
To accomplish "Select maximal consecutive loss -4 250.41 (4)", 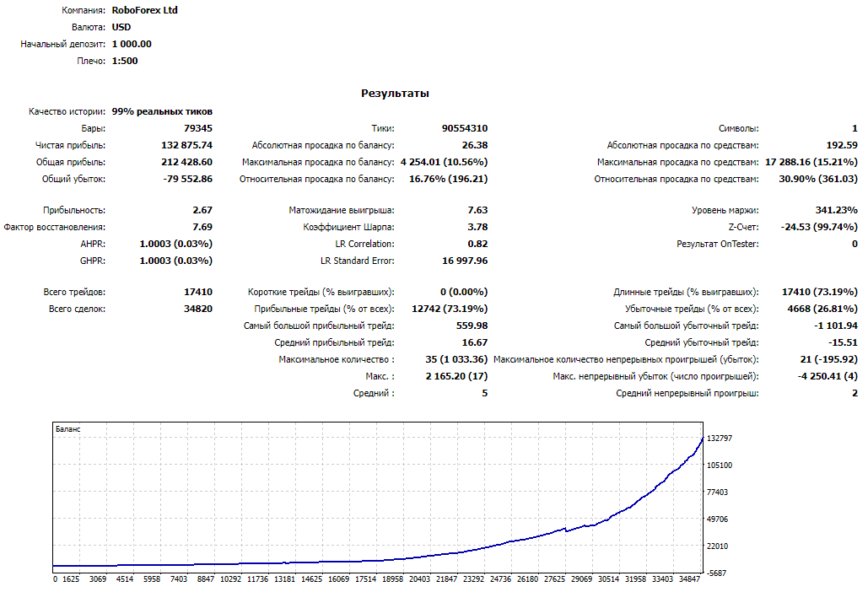I will click(828, 376).
